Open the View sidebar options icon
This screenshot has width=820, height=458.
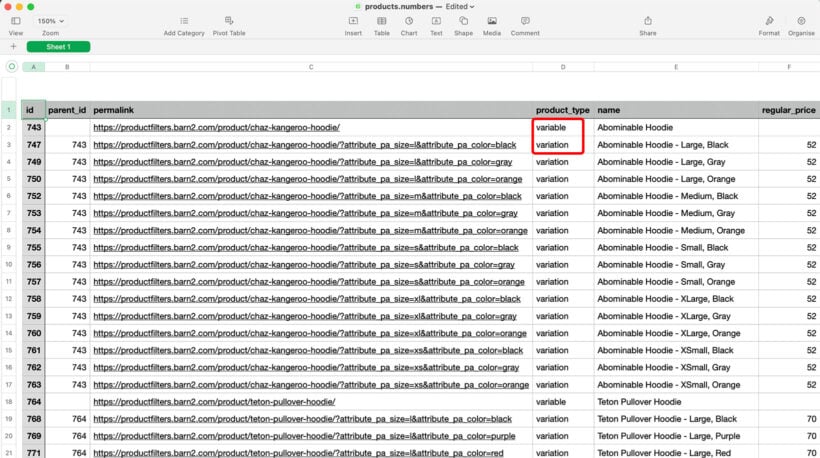(16, 21)
